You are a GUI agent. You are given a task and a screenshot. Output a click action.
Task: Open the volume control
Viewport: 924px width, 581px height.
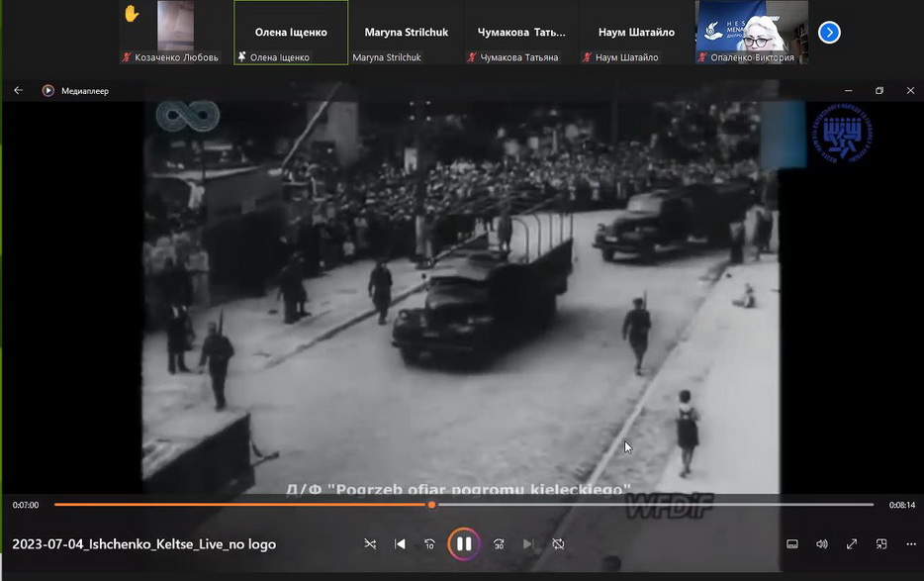point(822,543)
